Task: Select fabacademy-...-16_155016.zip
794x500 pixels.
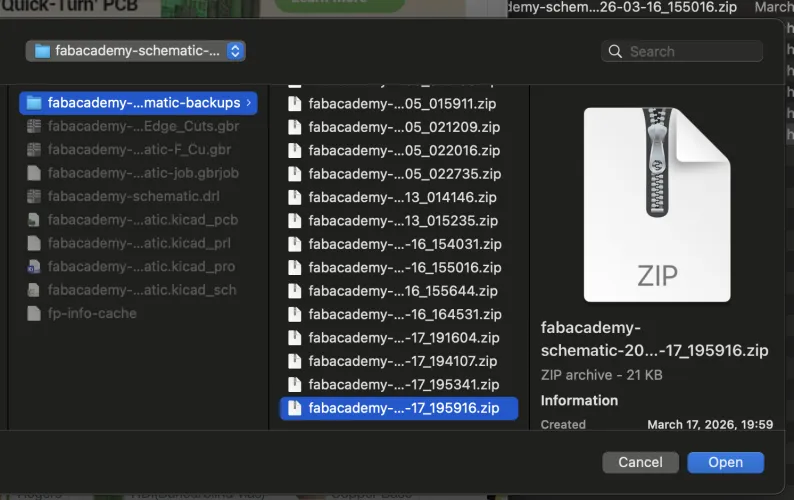Action: [x=399, y=267]
